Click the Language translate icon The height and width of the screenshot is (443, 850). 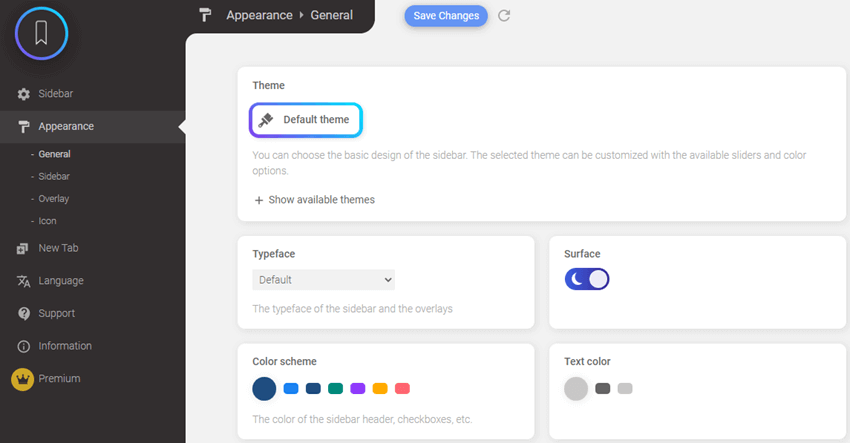(24, 281)
